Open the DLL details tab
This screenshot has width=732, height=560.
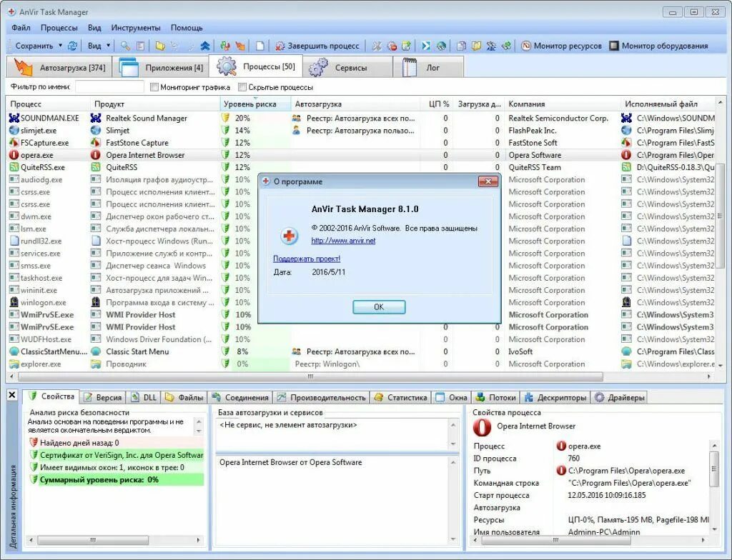tap(144, 398)
